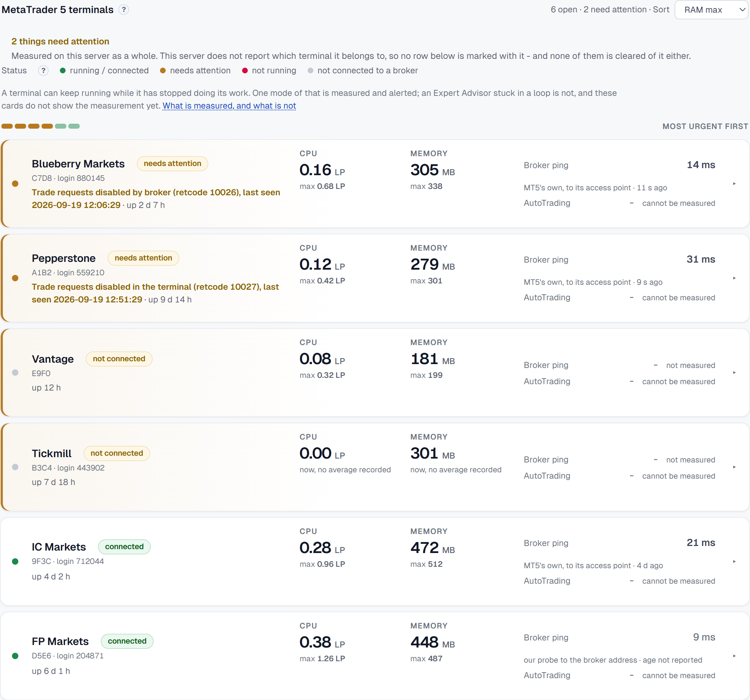This screenshot has width=750, height=700.
Task: Click the Pepperstone amber status dot
Action: tap(15, 278)
